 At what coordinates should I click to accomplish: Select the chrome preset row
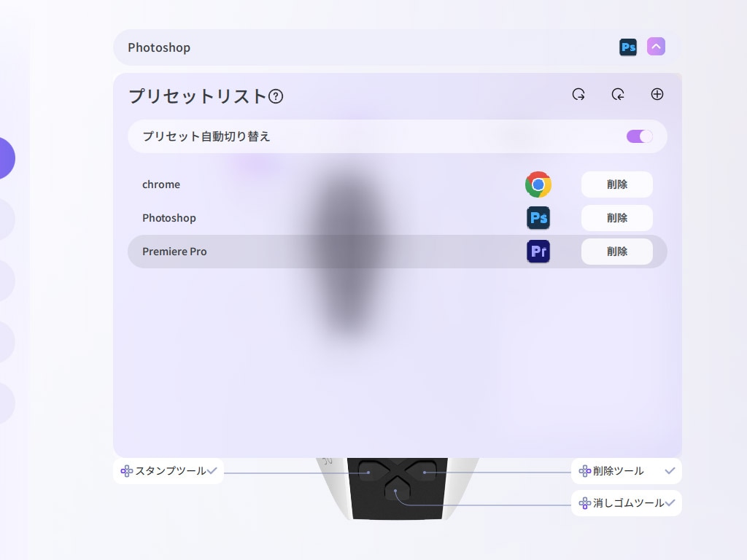(398, 184)
